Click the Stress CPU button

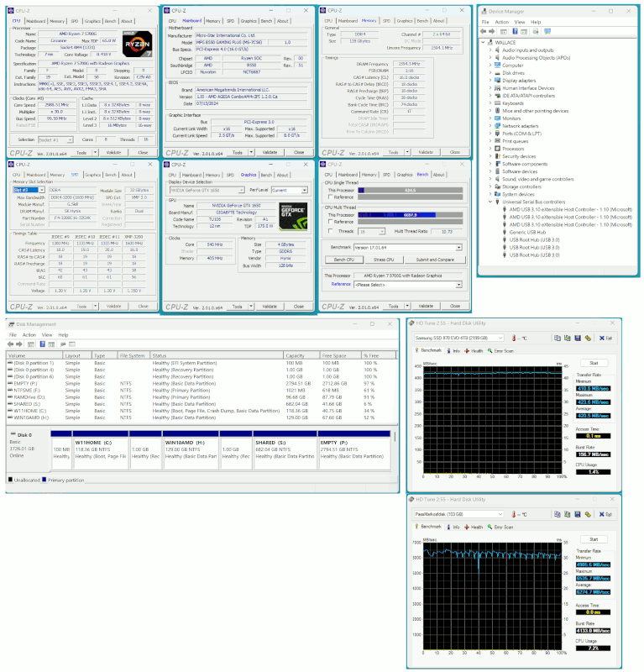coord(384,260)
